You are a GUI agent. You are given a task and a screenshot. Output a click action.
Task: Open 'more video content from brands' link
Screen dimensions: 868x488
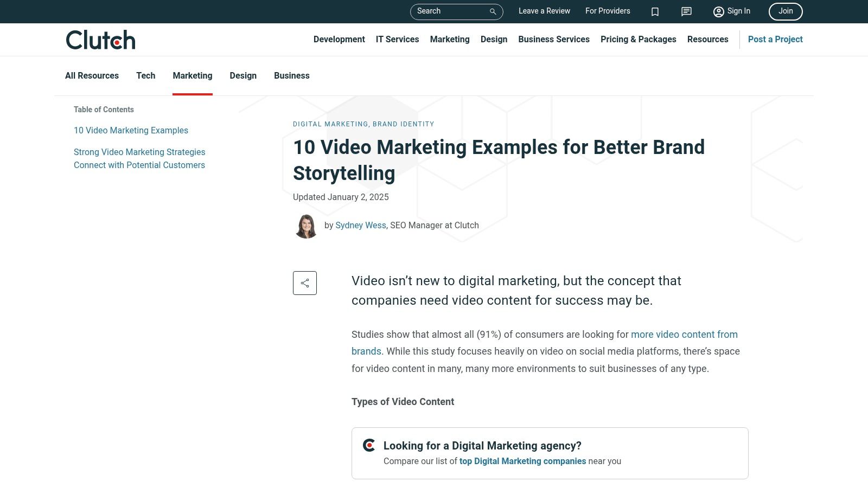545,343
